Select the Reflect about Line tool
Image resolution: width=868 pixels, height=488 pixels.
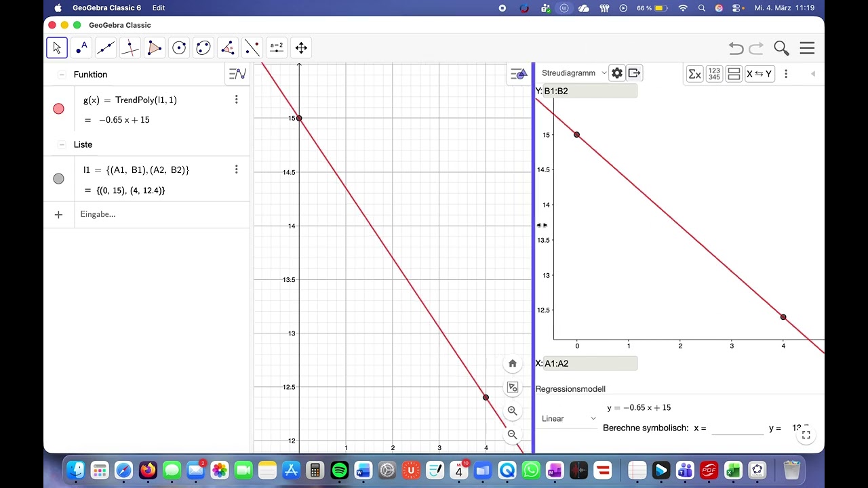point(252,48)
